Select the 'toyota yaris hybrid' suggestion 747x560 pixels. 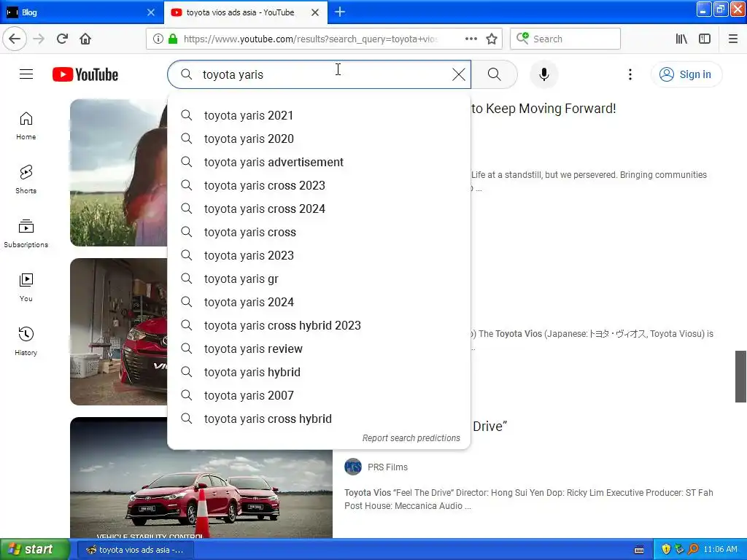(319, 372)
